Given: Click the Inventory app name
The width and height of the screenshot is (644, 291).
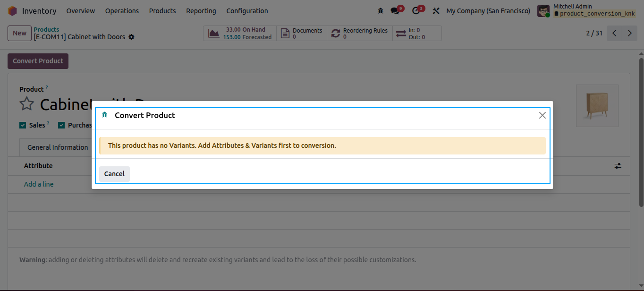Looking at the screenshot, I should tap(39, 11).
